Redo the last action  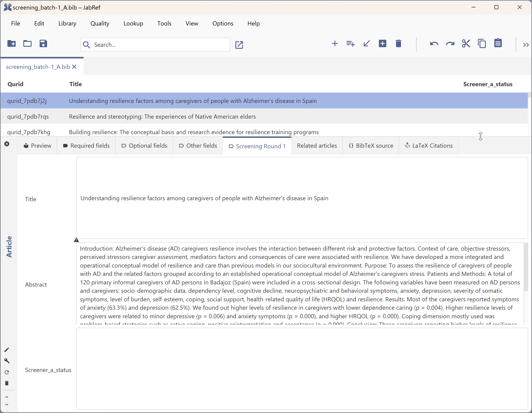click(x=450, y=44)
